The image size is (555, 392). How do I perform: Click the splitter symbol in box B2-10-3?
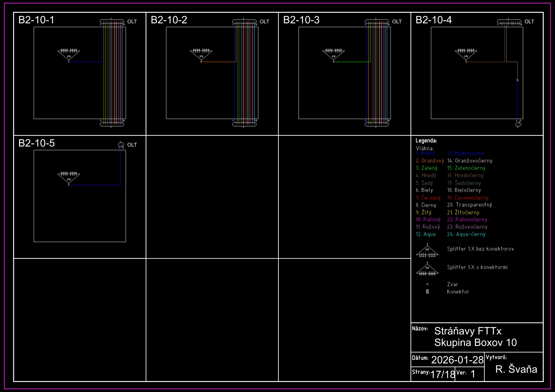334,55
